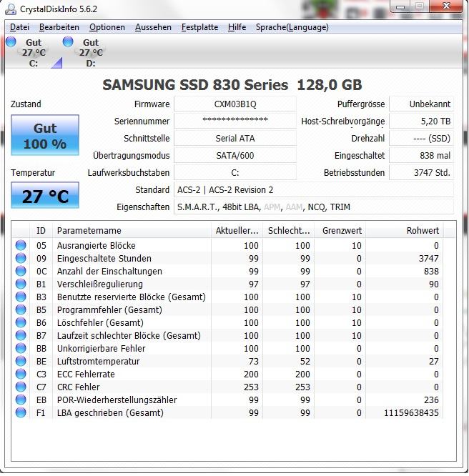Click status orb for Ausrangierte Blöcke row
The width and height of the screenshot is (469, 476).
tap(21, 245)
